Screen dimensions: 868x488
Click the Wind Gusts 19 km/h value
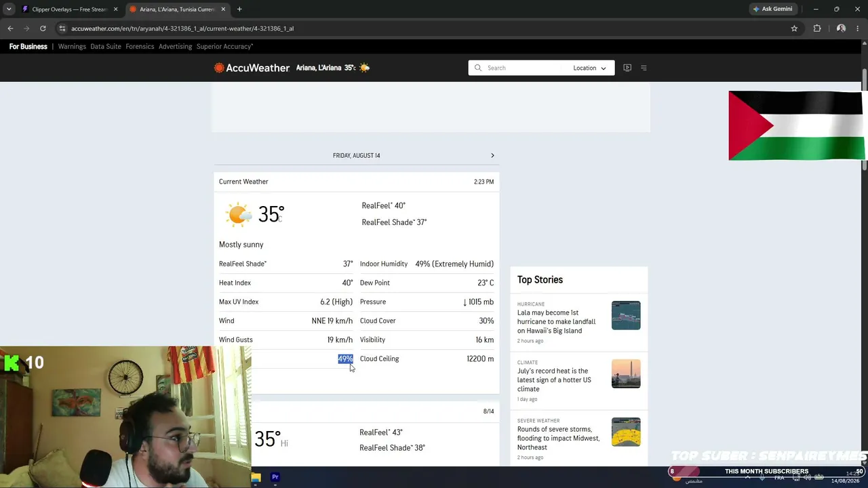click(340, 340)
